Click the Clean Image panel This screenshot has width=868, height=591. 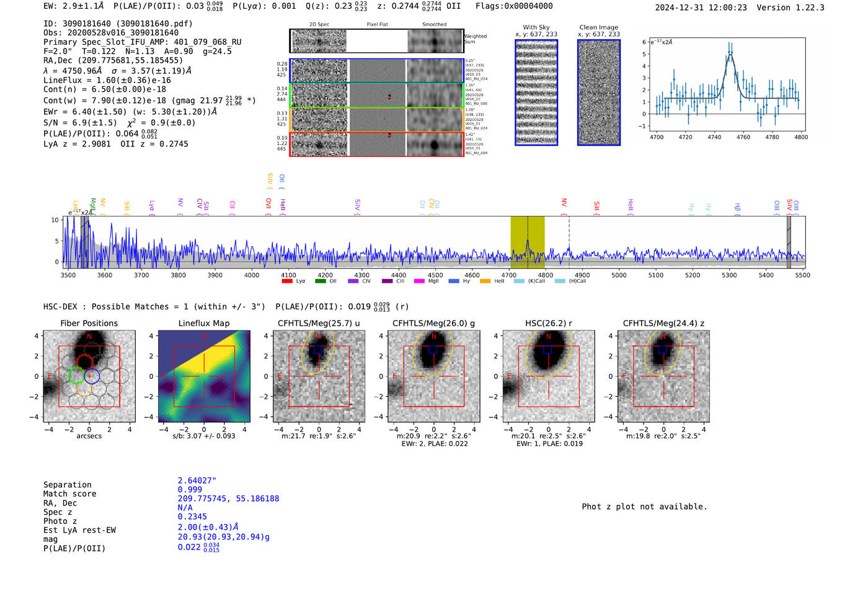[599, 92]
